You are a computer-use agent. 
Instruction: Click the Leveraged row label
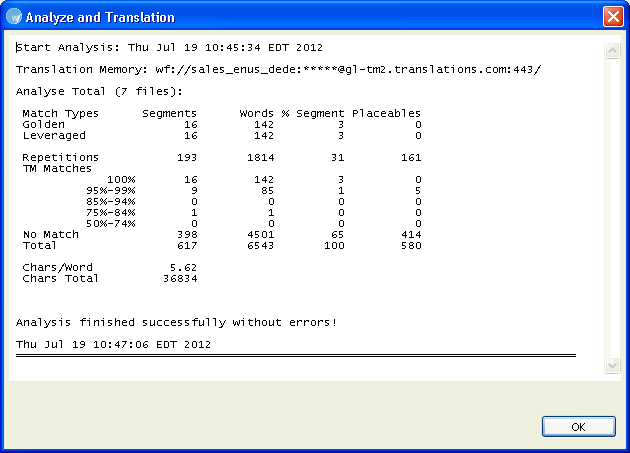point(54,135)
